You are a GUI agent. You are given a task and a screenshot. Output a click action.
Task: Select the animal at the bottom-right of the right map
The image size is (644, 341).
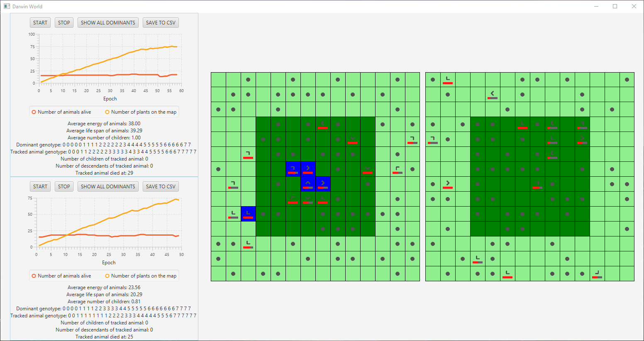point(597,273)
